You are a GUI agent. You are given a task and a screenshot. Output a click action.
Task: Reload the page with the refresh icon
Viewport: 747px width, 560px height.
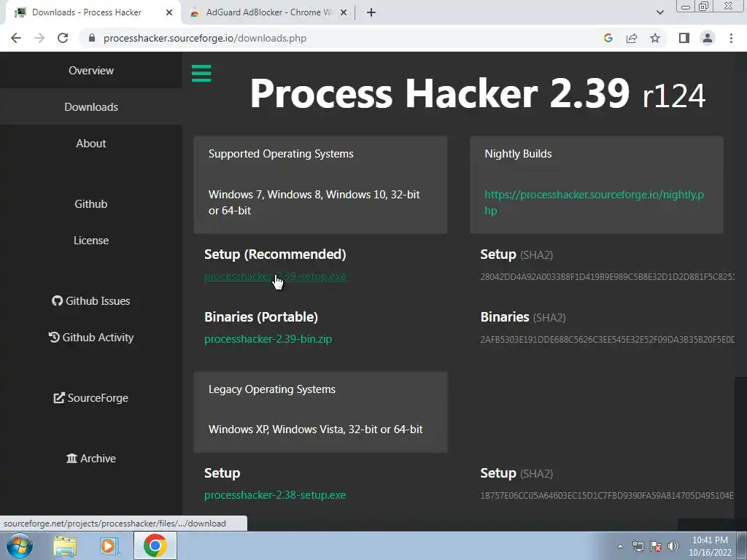point(63,38)
